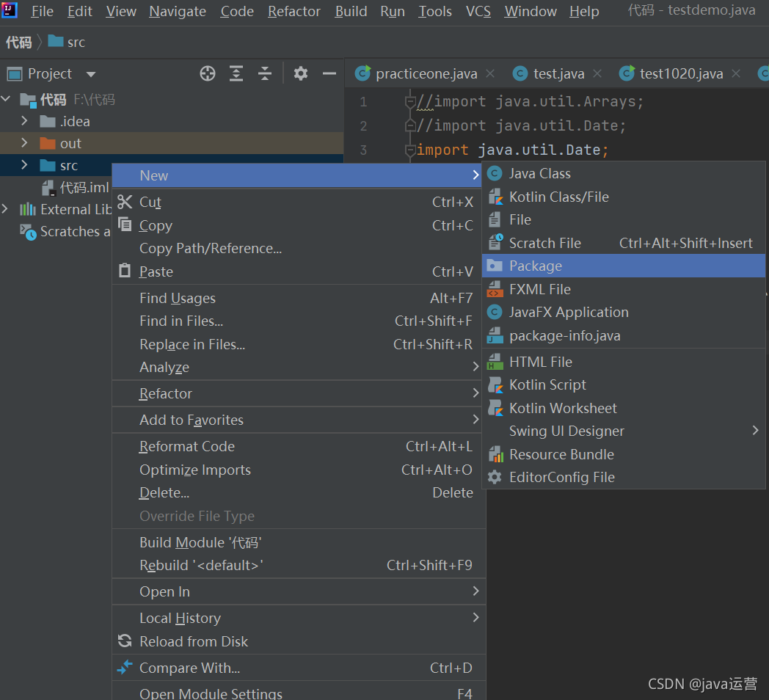The height and width of the screenshot is (700, 769).
Task: Close the practiceone.java tab
Action: (490, 73)
